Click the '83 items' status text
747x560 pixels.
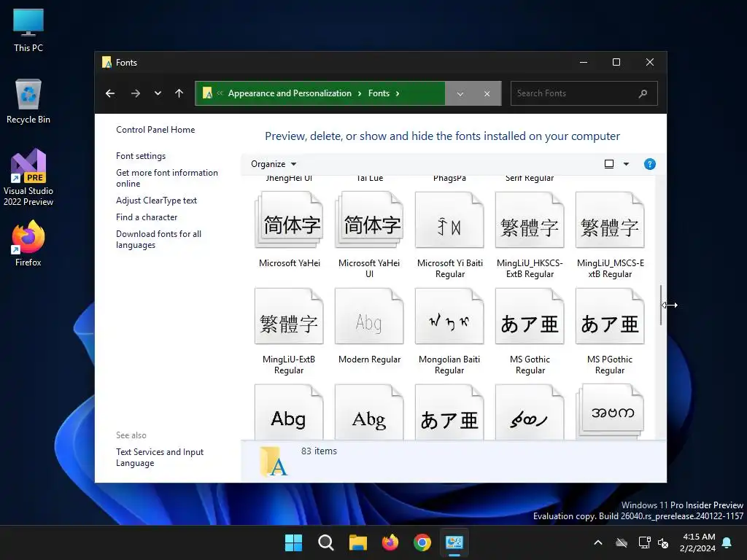tap(320, 451)
